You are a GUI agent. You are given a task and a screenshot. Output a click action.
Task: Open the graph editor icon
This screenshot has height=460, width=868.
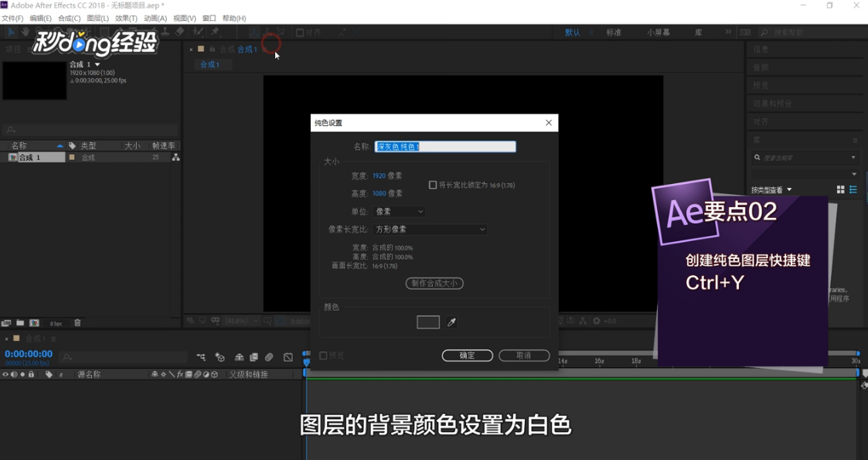(x=288, y=357)
